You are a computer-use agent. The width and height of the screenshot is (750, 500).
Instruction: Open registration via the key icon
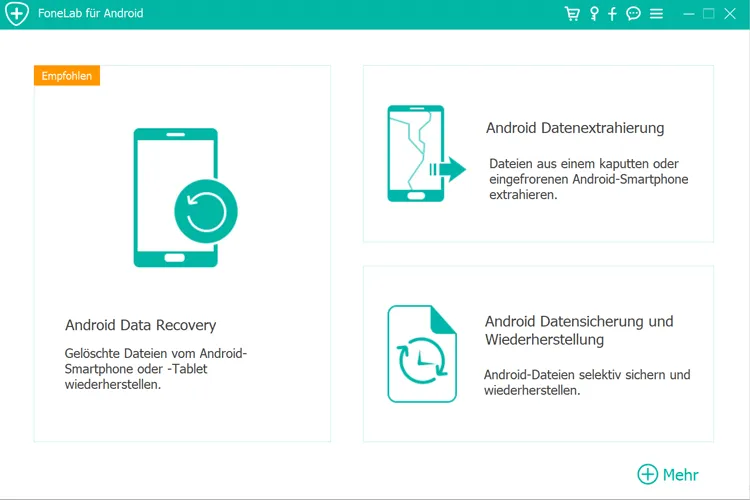click(594, 14)
